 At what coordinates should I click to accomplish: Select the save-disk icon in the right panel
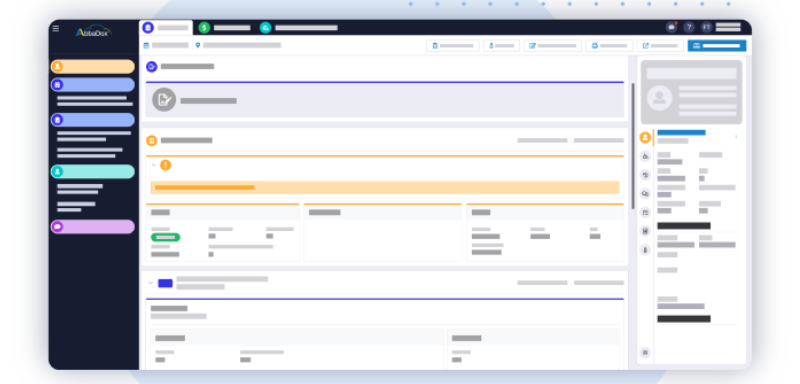point(645,232)
